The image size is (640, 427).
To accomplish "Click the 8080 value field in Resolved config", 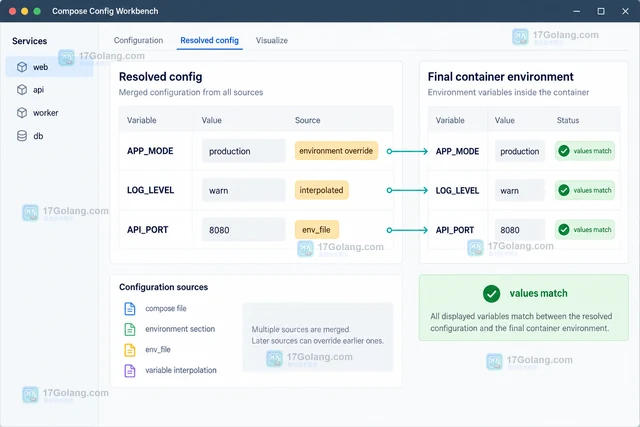I will [x=244, y=230].
